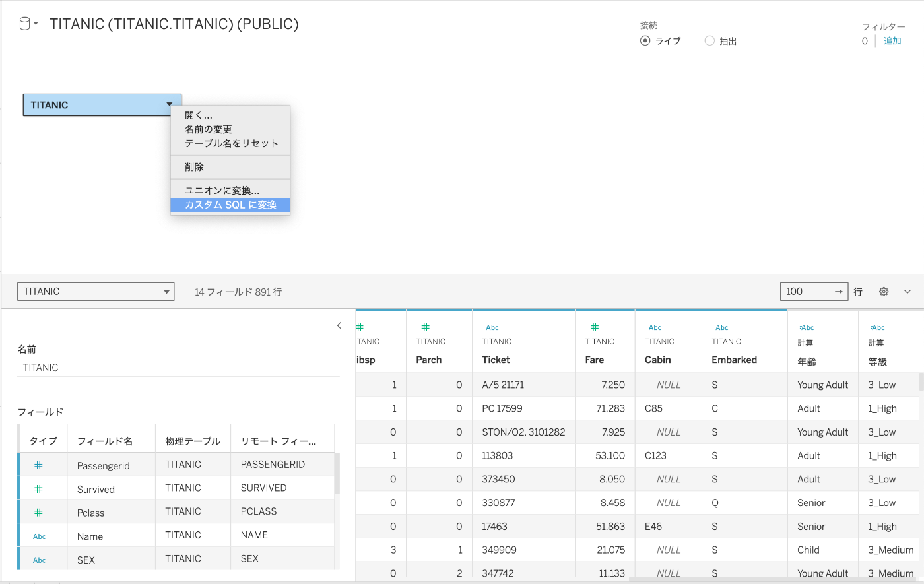Click the Fare column header name
924x584 pixels.
pyautogui.click(x=595, y=360)
